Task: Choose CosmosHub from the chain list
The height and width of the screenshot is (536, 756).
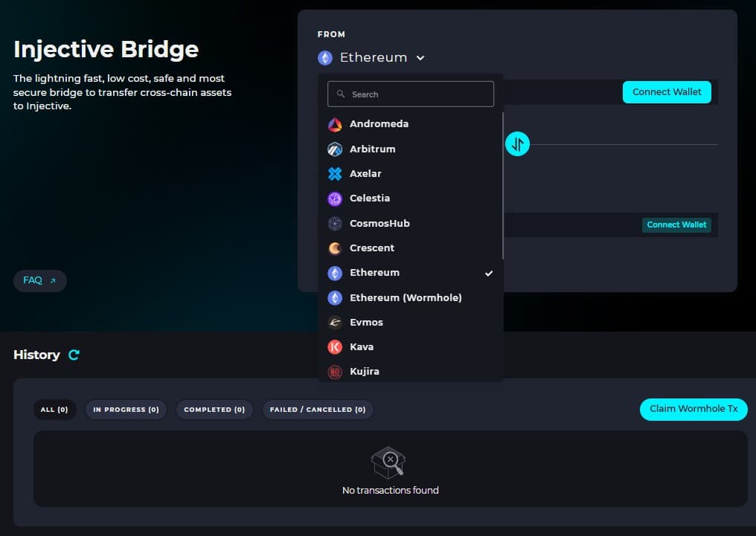Action: pyautogui.click(x=379, y=224)
